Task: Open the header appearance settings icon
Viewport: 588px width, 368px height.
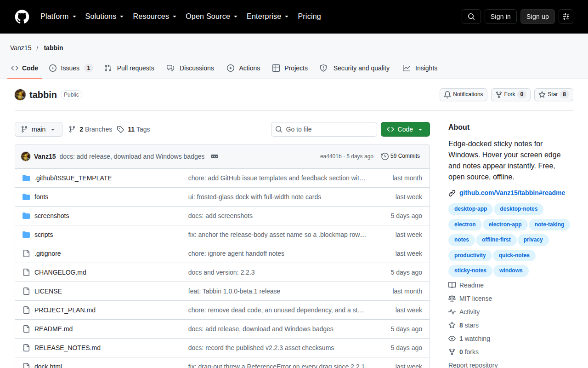Action: [x=566, y=17]
